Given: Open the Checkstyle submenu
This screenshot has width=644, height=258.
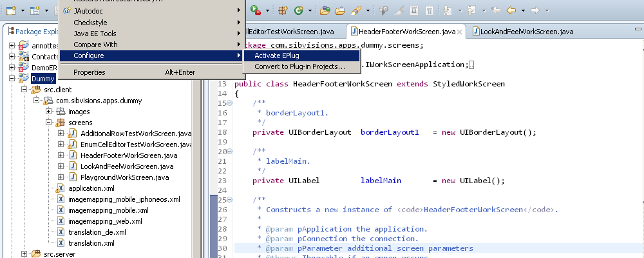Looking at the screenshot, I should coord(152,22).
